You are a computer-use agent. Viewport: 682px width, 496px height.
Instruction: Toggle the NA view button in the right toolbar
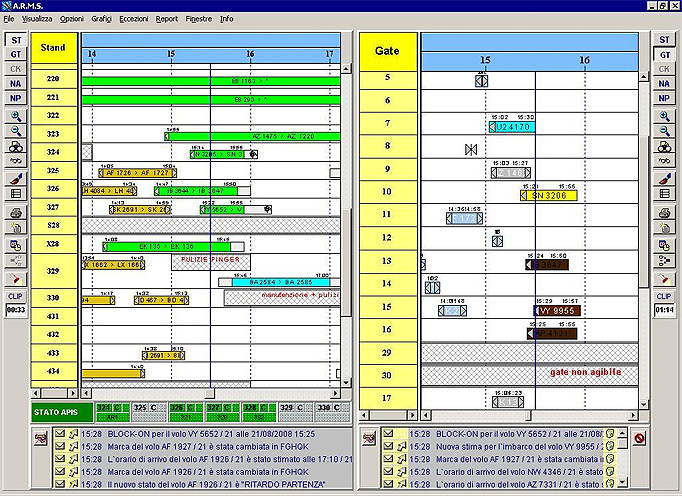coord(664,84)
